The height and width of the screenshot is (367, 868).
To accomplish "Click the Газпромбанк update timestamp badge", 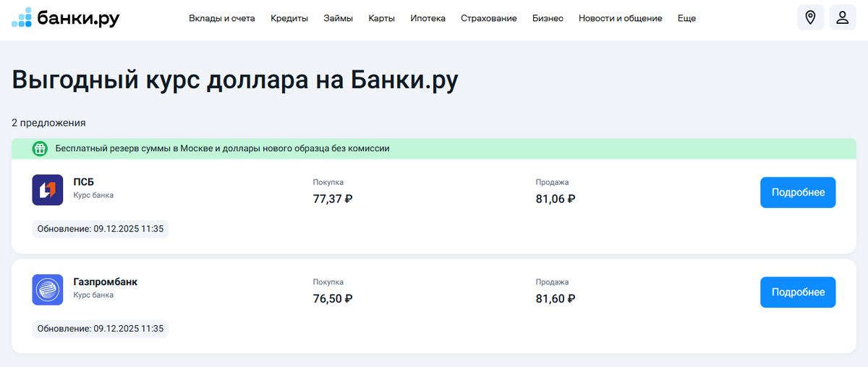I will pyautogui.click(x=101, y=329).
